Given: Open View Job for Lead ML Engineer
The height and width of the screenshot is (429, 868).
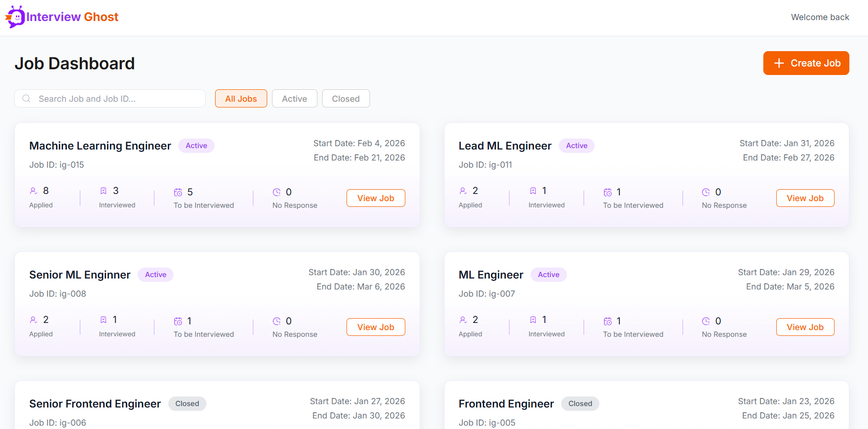Looking at the screenshot, I should 805,198.
